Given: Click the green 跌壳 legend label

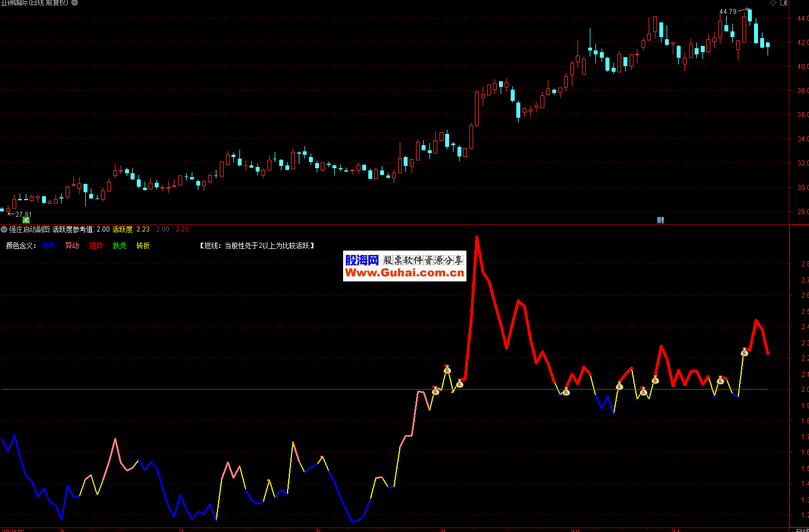Looking at the screenshot, I should [x=119, y=246].
